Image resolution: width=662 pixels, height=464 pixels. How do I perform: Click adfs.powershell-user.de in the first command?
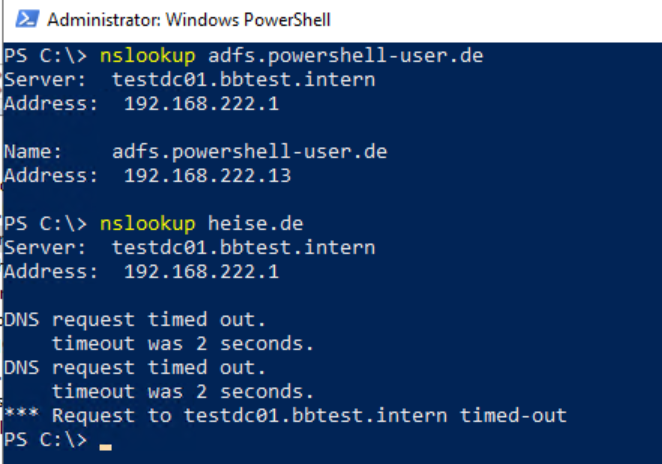point(345,56)
